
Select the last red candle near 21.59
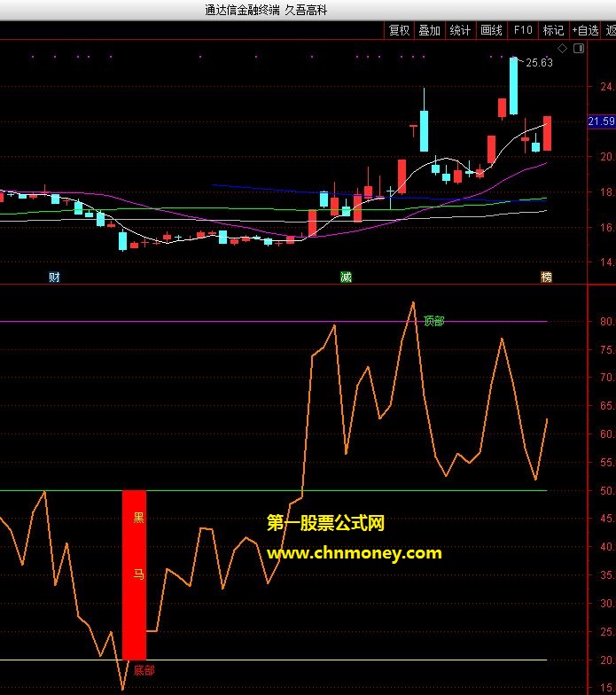pyautogui.click(x=548, y=133)
